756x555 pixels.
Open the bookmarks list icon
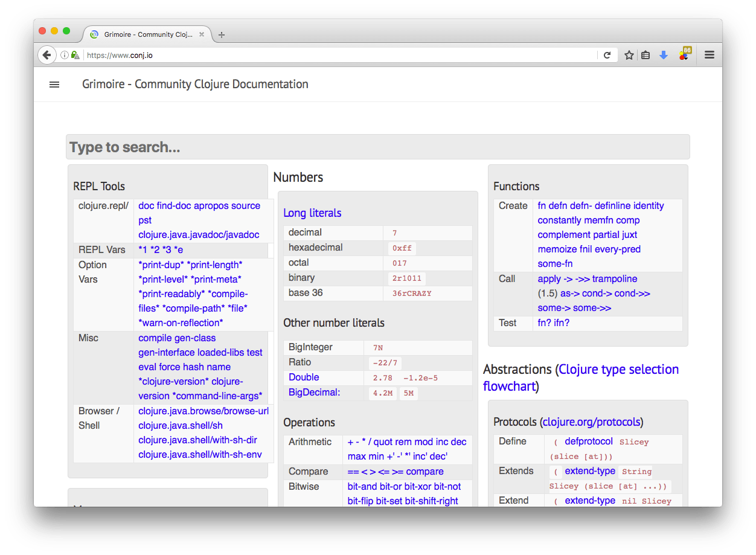[645, 55]
